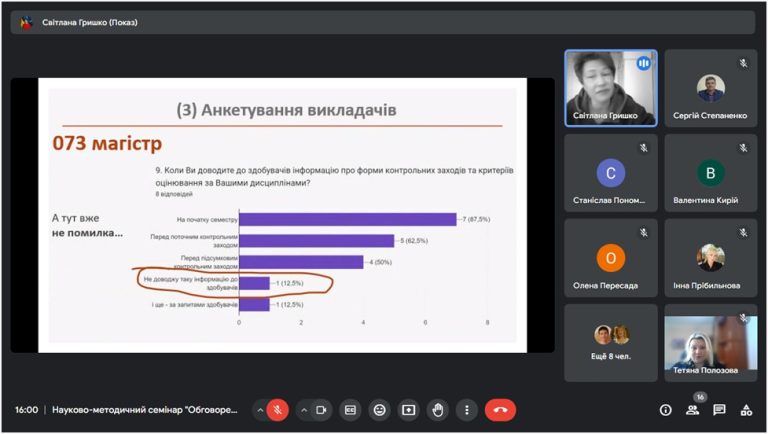Click the muted mic icon on Валентина Кирій's tile
768x434 pixels.
[743, 148]
